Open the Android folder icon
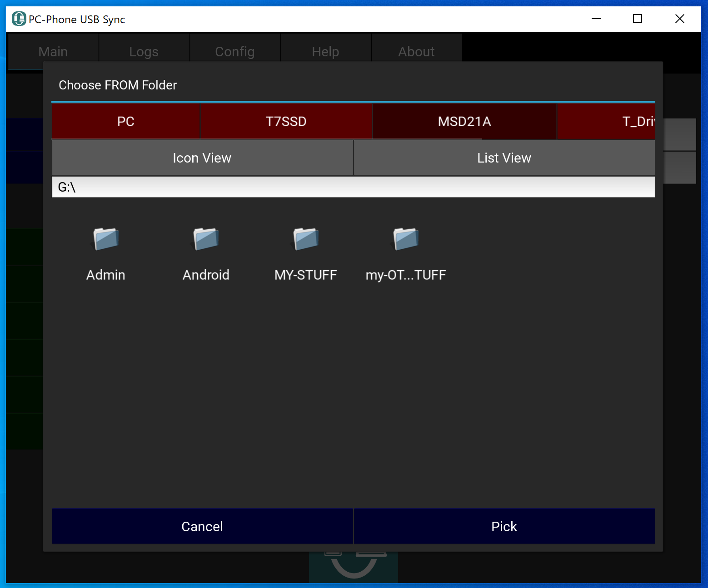 206,239
